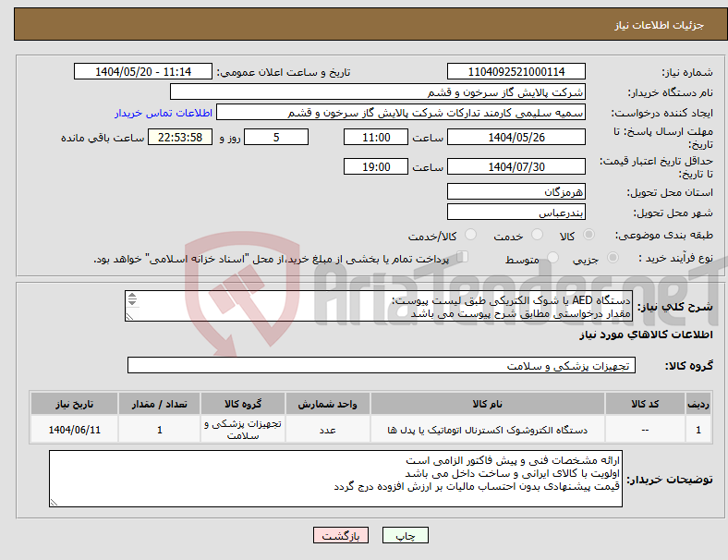The width and height of the screenshot is (728, 560).
Task: Click the چاپ print button
Action: coord(405,535)
